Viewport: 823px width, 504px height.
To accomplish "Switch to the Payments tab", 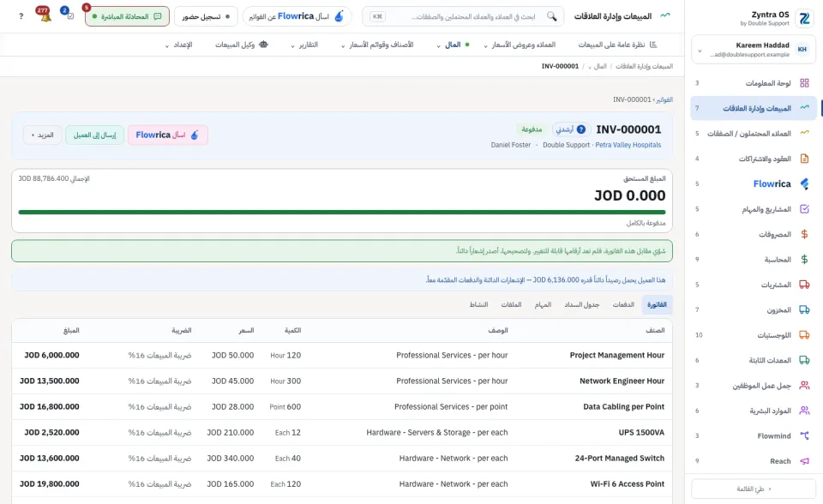I will tap(623, 304).
